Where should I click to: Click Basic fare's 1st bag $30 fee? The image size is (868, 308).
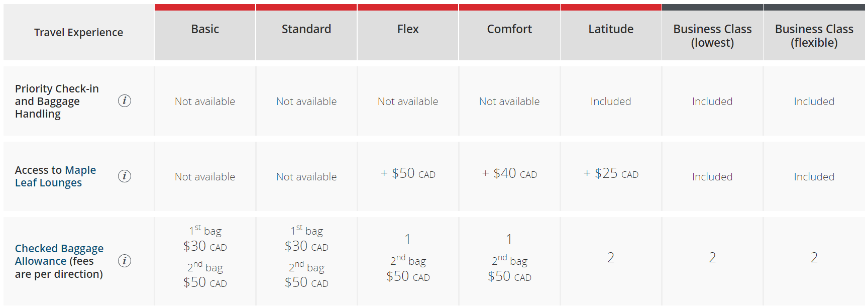pos(205,246)
